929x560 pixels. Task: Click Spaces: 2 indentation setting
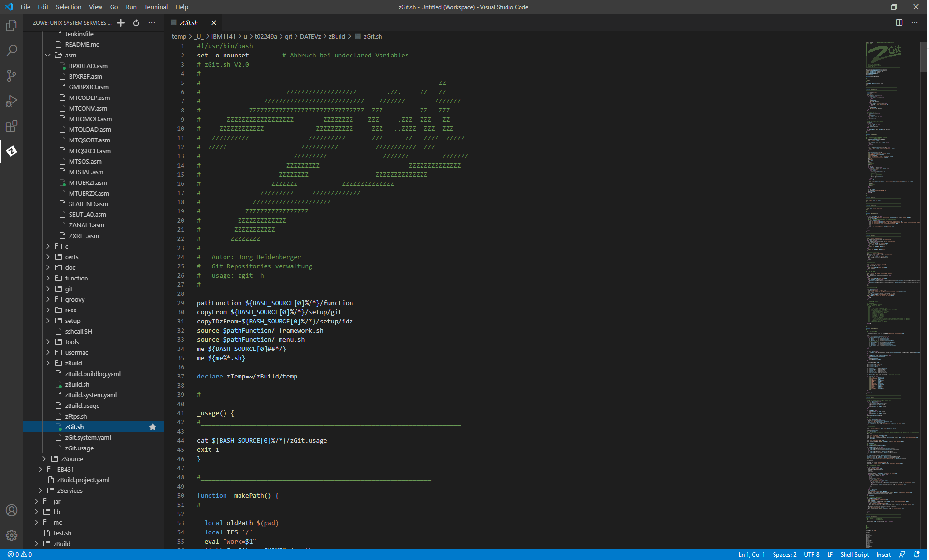coord(784,554)
